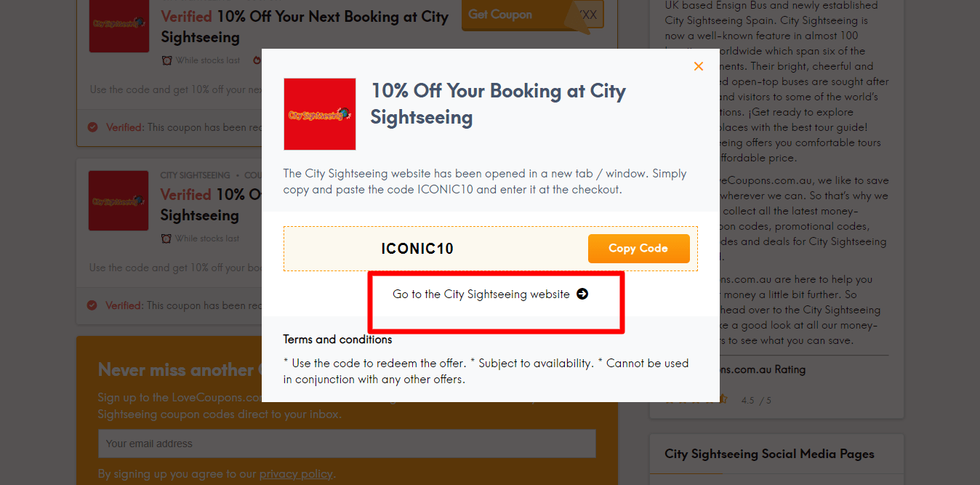Click the popup title 10% Off Your Booking
The width and height of the screenshot is (980, 485).
tap(497, 104)
